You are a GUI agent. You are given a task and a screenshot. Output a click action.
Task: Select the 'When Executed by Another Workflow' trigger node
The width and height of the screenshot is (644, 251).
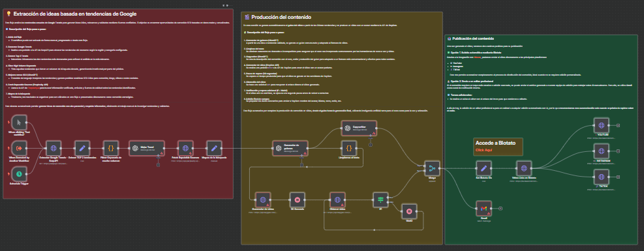[20, 148]
